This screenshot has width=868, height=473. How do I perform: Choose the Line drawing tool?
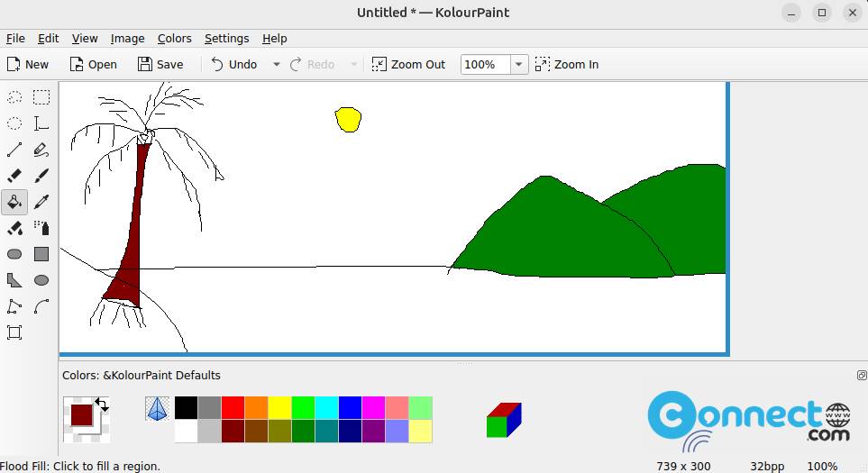point(14,150)
